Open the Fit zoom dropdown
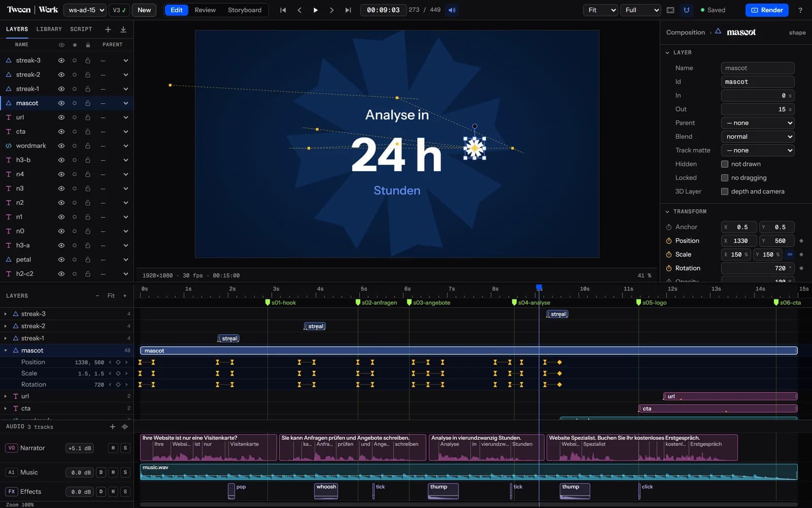Screen dimensions: 812x508 [600, 10]
